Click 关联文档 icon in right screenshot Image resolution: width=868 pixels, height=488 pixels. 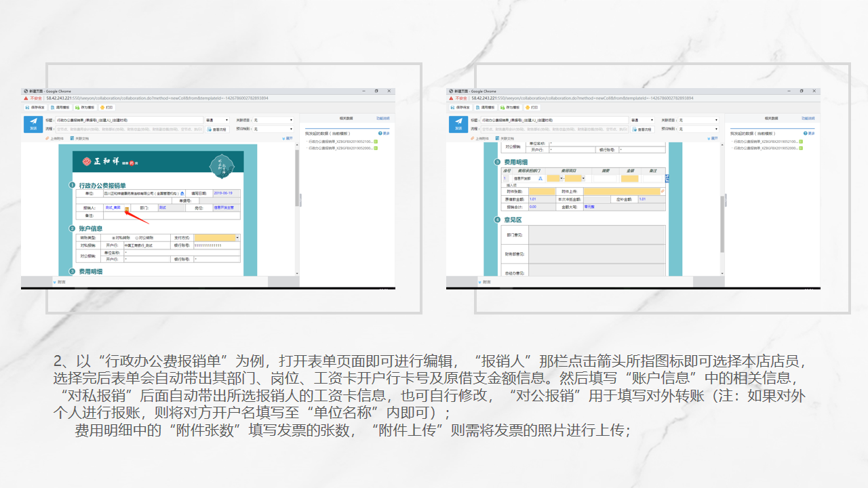[497, 138]
